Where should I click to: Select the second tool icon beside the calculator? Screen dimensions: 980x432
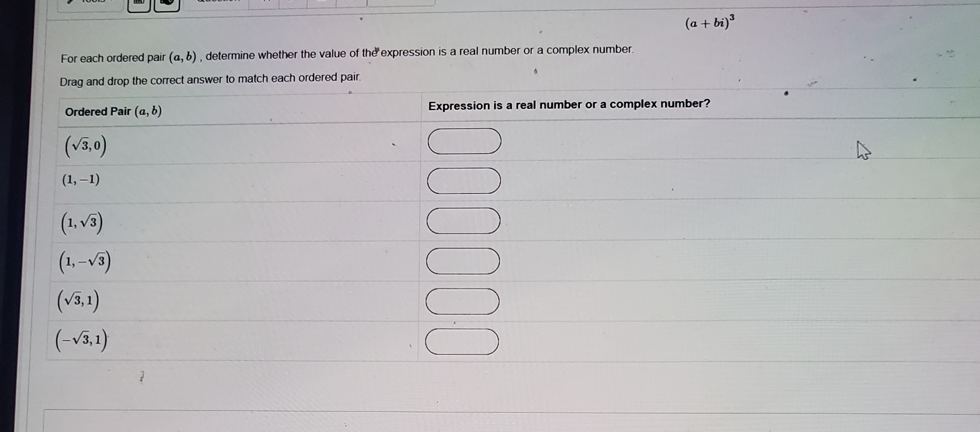[166, 4]
